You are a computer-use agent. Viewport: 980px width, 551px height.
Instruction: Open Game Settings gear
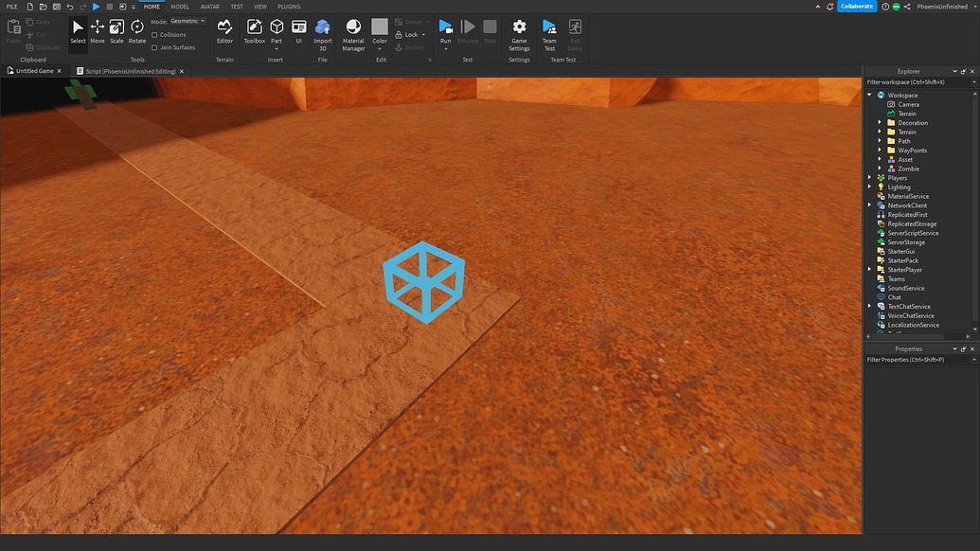(x=520, y=34)
